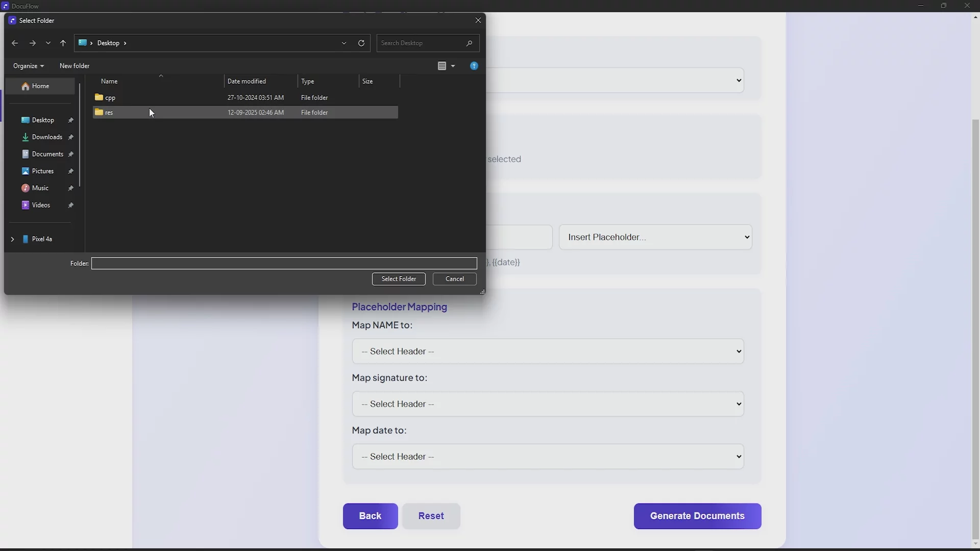Expand the Pixel 4a tree node
Viewport: 980px width, 551px height.
point(12,239)
